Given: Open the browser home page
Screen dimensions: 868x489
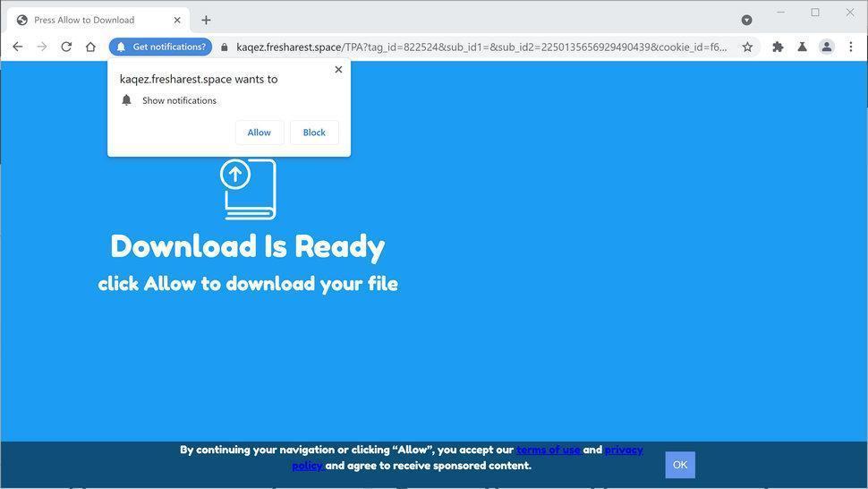Looking at the screenshot, I should pos(90,47).
